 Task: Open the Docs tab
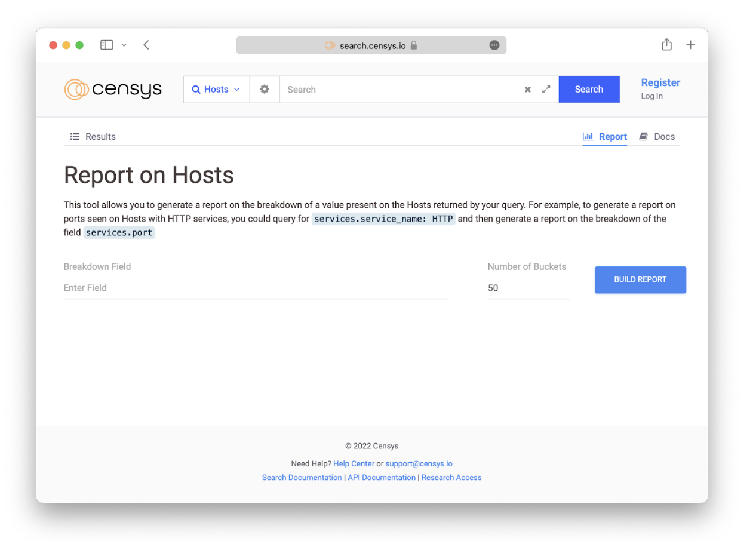click(657, 137)
